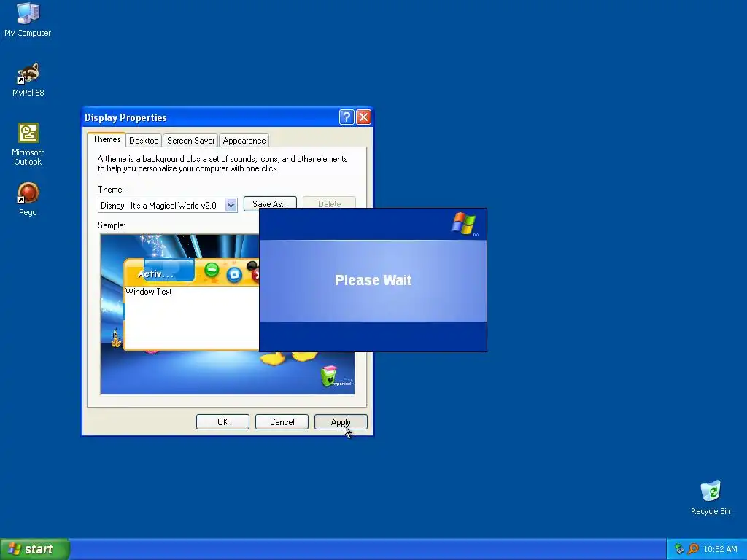
Task: Click 'Window Text' in the sample preview
Action: tap(149, 292)
